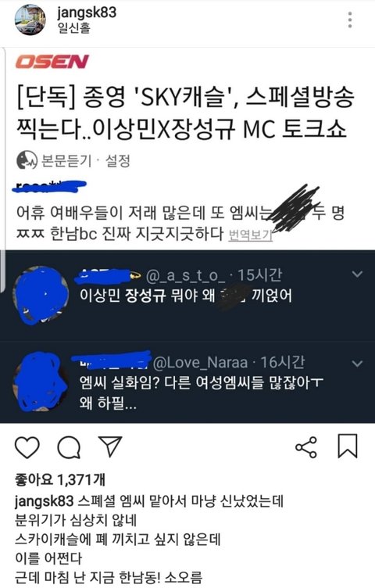Send post using paper plane icon
The height and width of the screenshot is (588, 375).
click(110, 446)
